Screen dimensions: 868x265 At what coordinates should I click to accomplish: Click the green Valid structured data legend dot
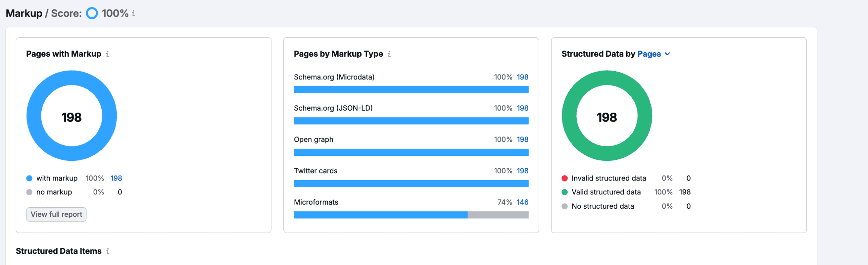(565, 192)
